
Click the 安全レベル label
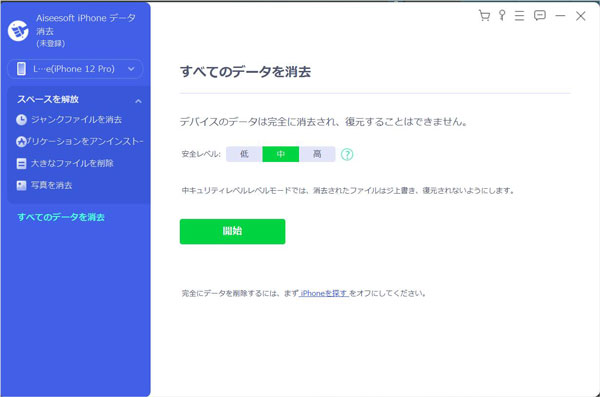tap(201, 154)
